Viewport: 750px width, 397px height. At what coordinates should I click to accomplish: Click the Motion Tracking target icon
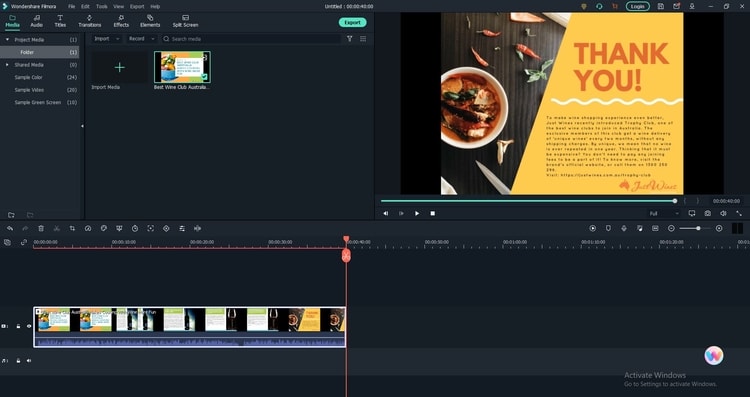151,229
